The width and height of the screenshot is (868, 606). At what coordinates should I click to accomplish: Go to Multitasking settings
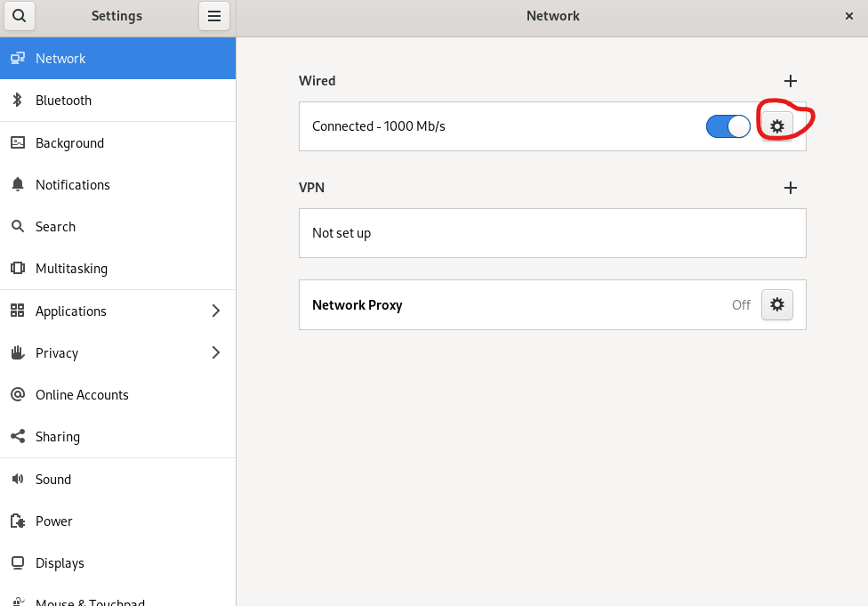pos(118,269)
